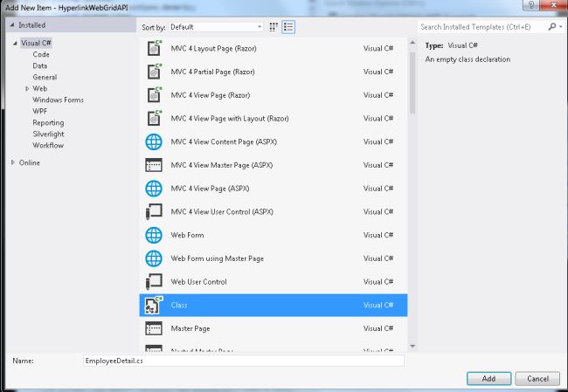Select the Windows Forms category
This screenshot has width=568, height=392.
click(58, 100)
